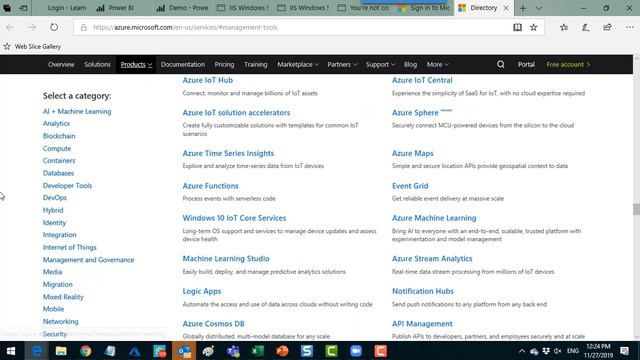The height and width of the screenshot is (360, 640).
Task: Open the Azure IoT Hub link
Action: pyautogui.click(x=207, y=80)
